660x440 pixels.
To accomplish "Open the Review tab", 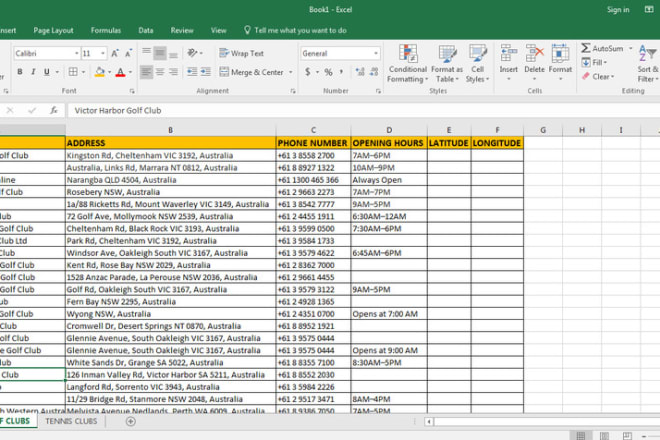I will (x=182, y=30).
